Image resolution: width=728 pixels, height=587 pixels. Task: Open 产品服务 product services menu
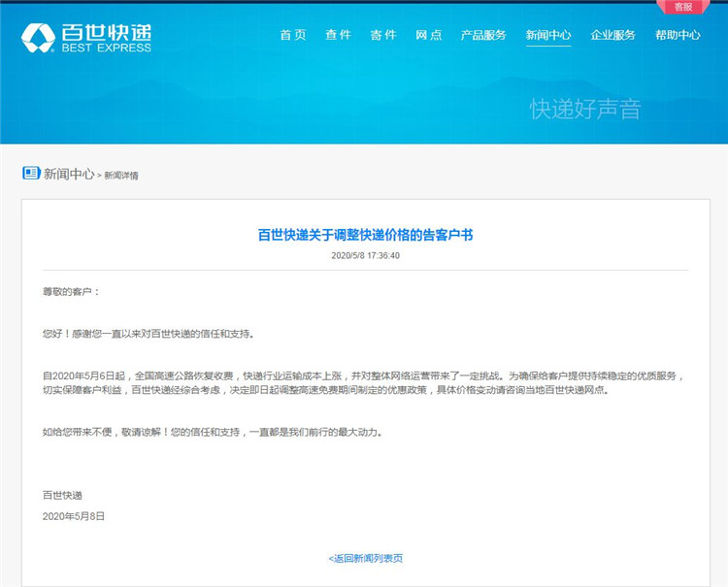[x=483, y=35]
